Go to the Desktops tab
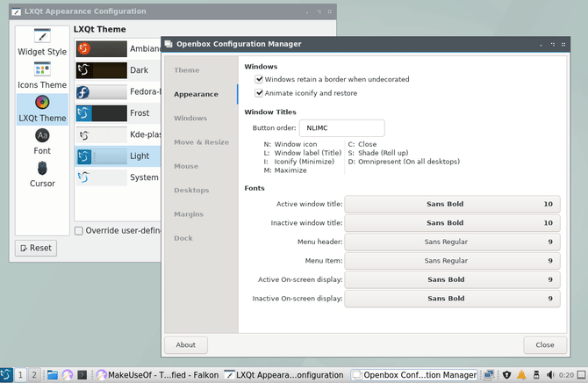This screenshot has width=588, height=383. coord(190,190)
